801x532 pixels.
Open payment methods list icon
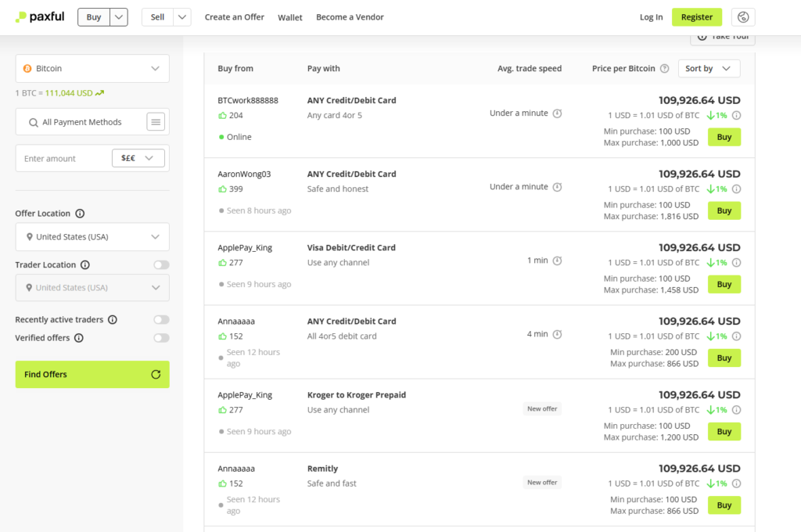[156, 121]
